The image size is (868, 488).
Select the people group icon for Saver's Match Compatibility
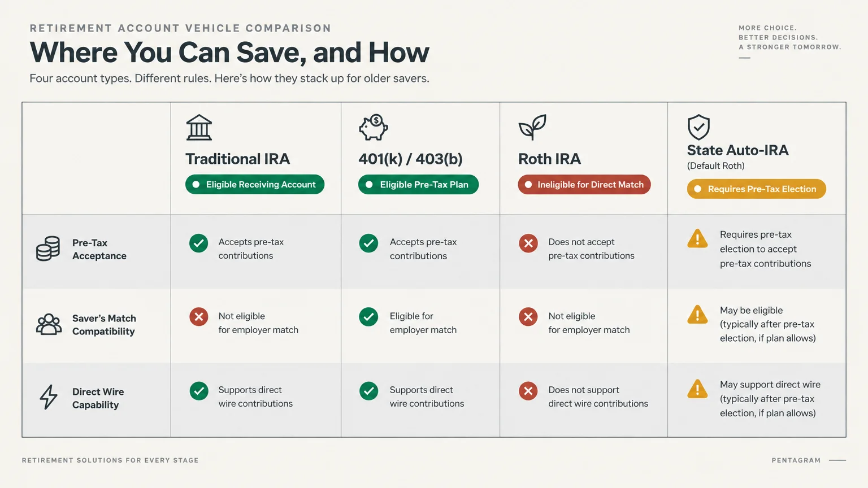pos(49,324)
